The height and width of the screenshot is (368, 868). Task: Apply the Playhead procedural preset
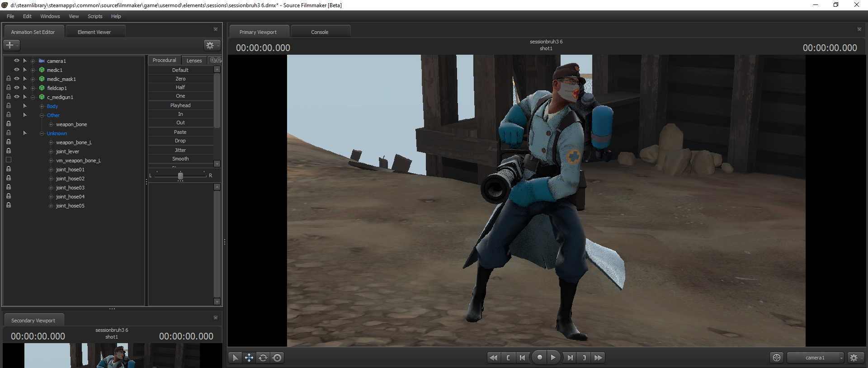pos(180,105)
